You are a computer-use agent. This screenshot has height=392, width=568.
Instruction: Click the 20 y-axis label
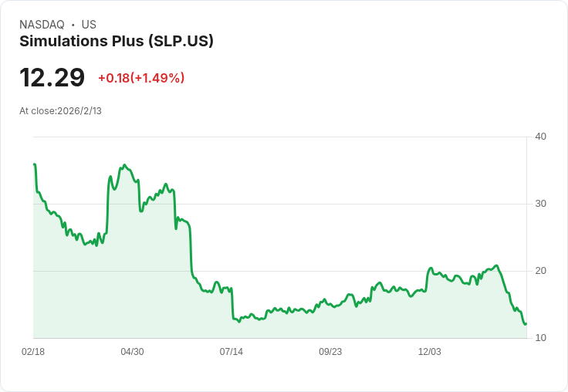540,271
